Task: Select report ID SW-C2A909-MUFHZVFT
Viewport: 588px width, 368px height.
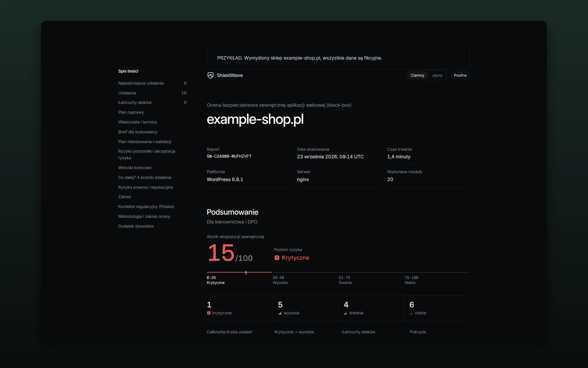Action: pyautogui.click(x=229, y=156)
